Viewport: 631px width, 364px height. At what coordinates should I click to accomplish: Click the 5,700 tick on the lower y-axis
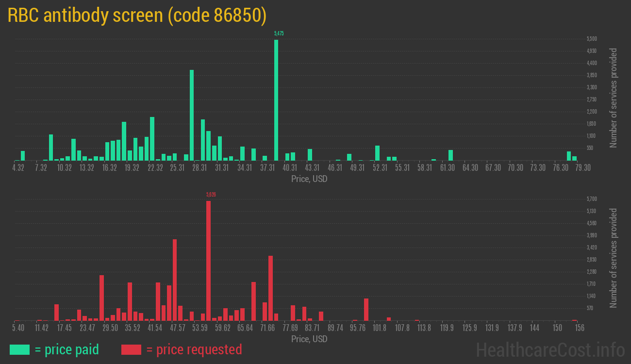point(591,199)
